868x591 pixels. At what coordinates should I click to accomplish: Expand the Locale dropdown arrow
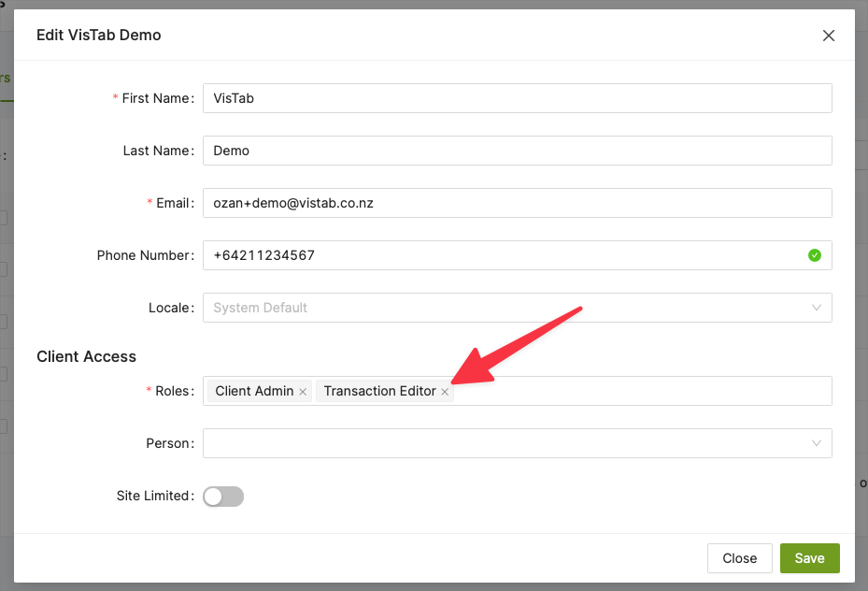coord(817,308)
